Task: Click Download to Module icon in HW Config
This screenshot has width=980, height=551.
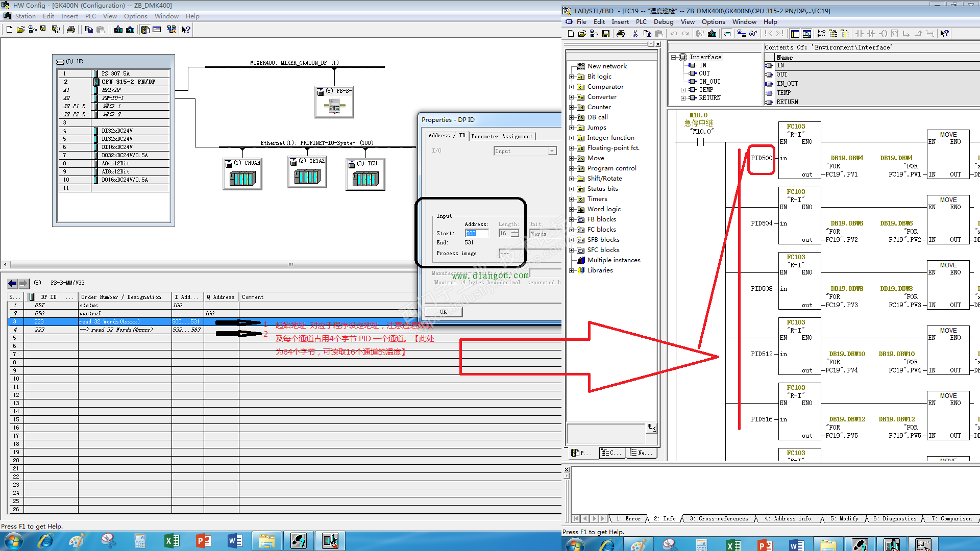Action: point(118,30)
